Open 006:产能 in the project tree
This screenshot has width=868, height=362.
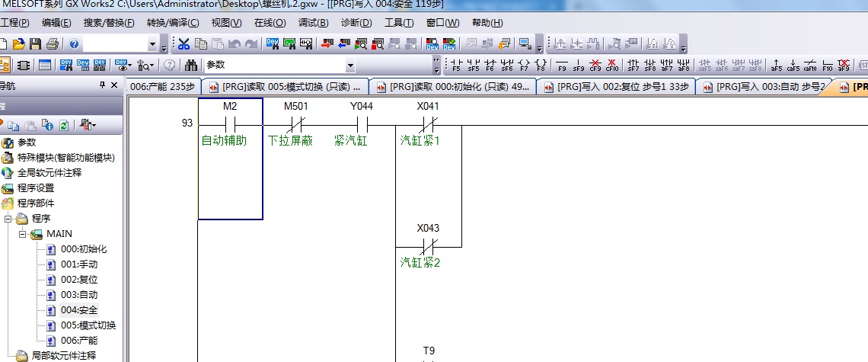pyautogui.click(x=79, y=341)
